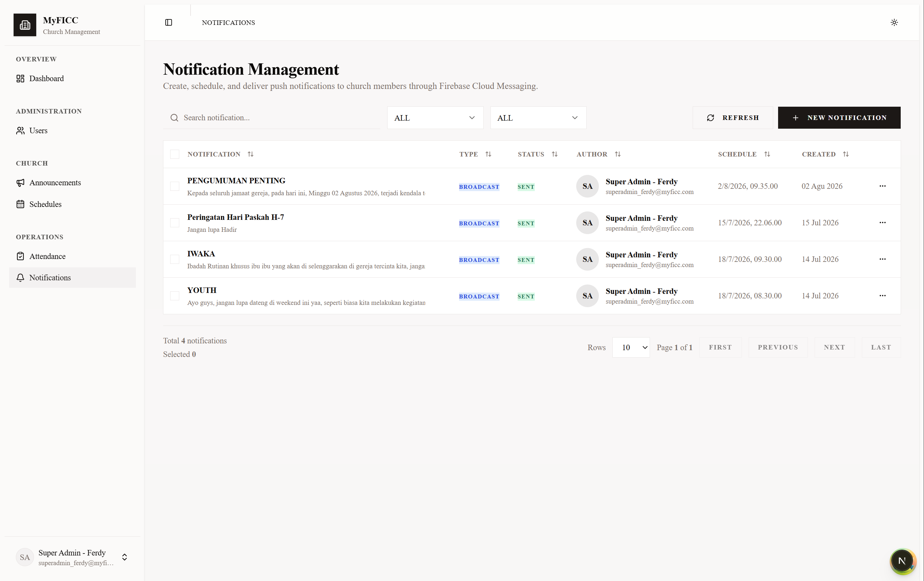Viewport: 924px width, 581px height.
Task: Expand the Super Admin account switcher
Action: coord(124,557)
